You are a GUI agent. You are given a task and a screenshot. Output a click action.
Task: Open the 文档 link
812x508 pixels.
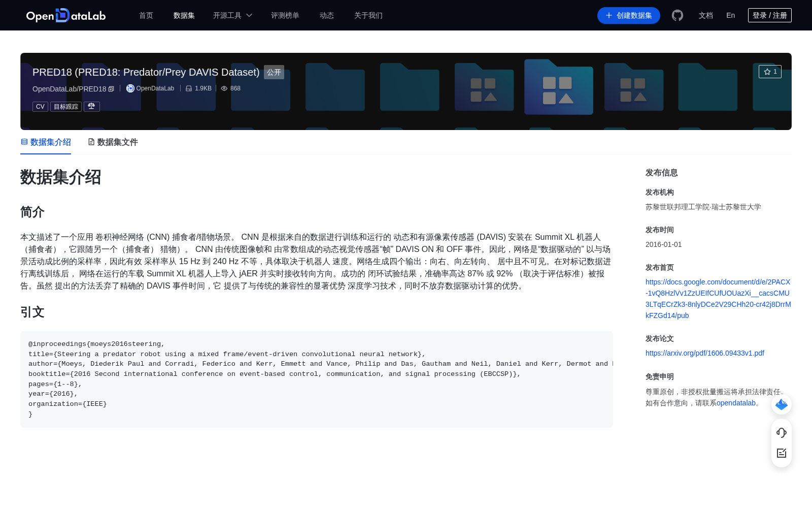click(x=706, y=15)
